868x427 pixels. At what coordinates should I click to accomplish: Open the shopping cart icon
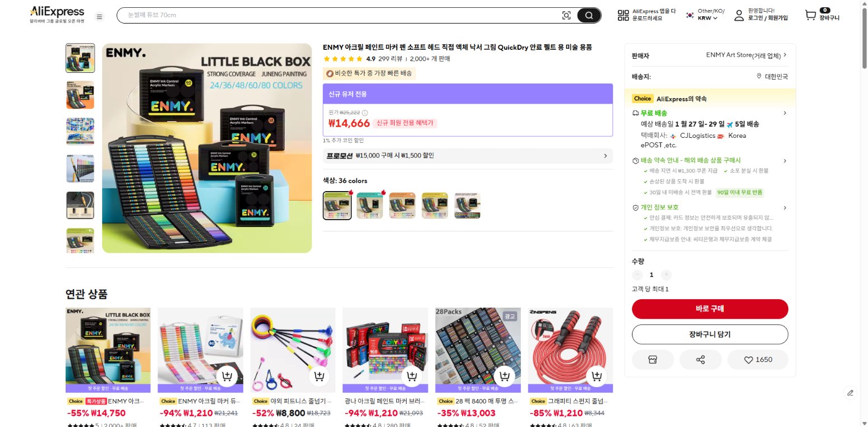pyautogui.click(x=810, y=15)
